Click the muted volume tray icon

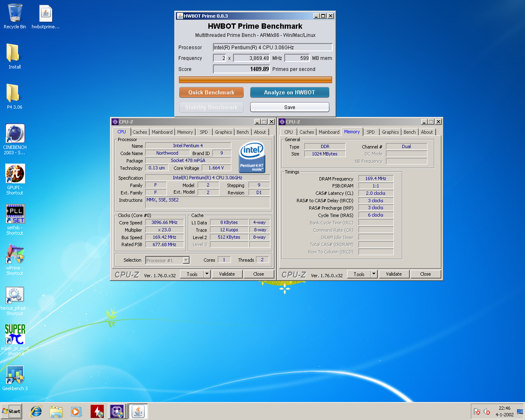point(487,411)
